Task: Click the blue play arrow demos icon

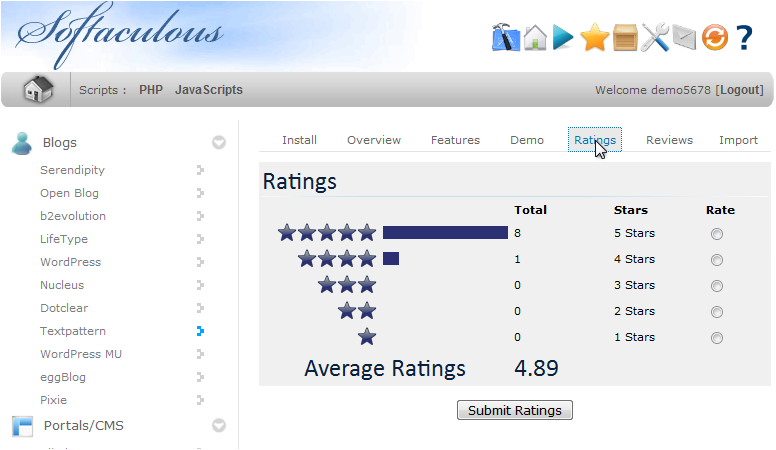Action: pyautogui.click(x=563, y=38)
